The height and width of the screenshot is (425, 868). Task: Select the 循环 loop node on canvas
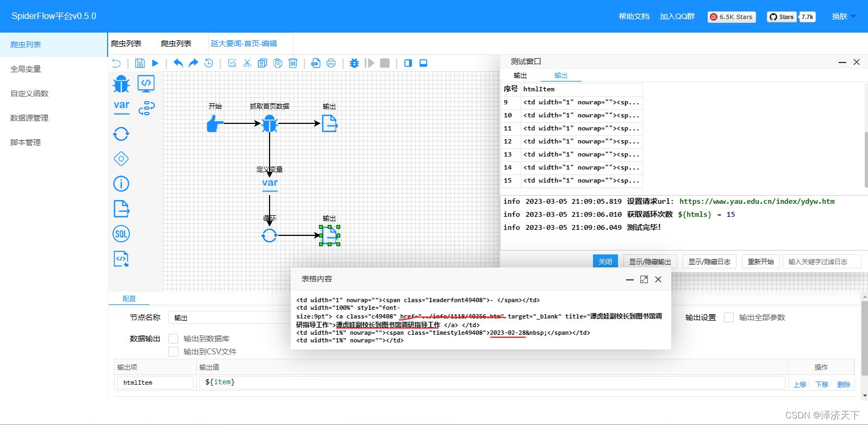[x=270, y=235]
